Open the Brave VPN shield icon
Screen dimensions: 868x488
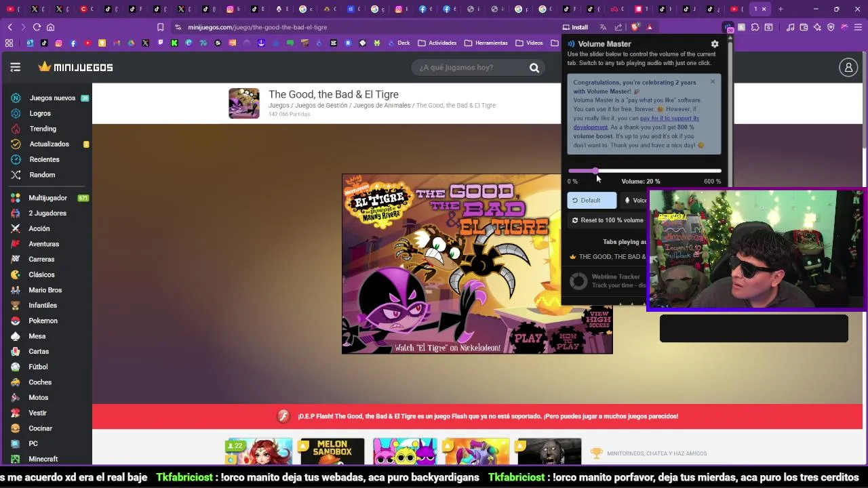(831, 27)
